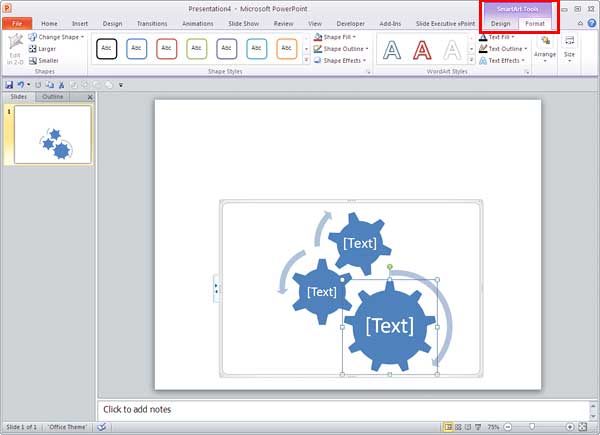Choose the red outlined A WordArt style

point(422,50)
